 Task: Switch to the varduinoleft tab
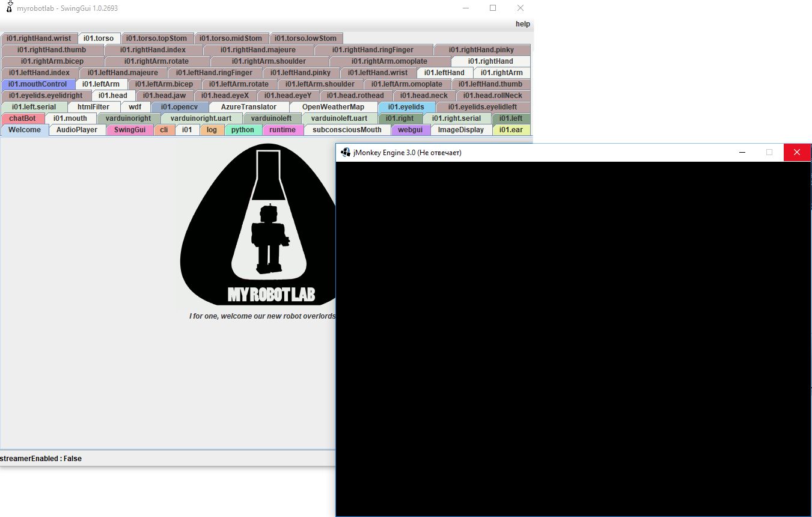(272, 118)
